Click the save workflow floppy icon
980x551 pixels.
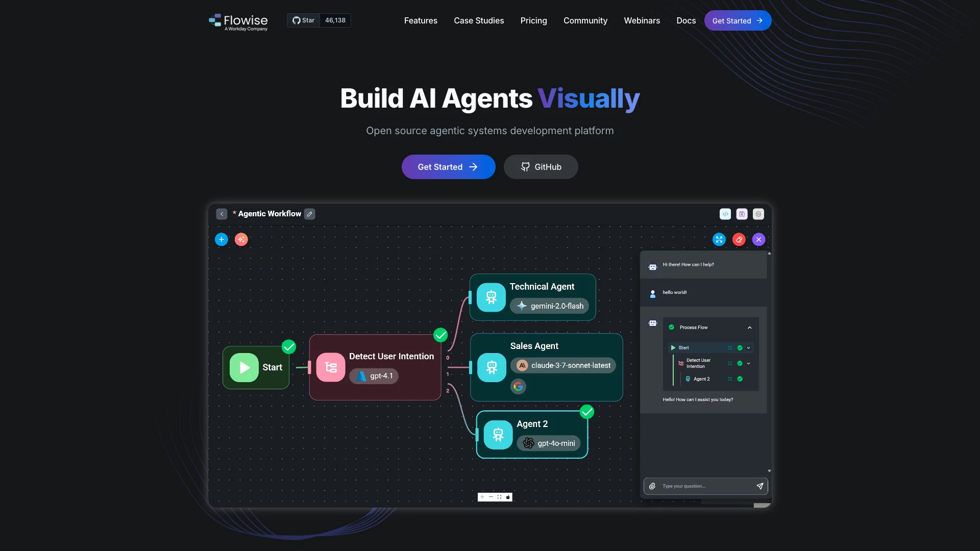click(x=742, y=214)
